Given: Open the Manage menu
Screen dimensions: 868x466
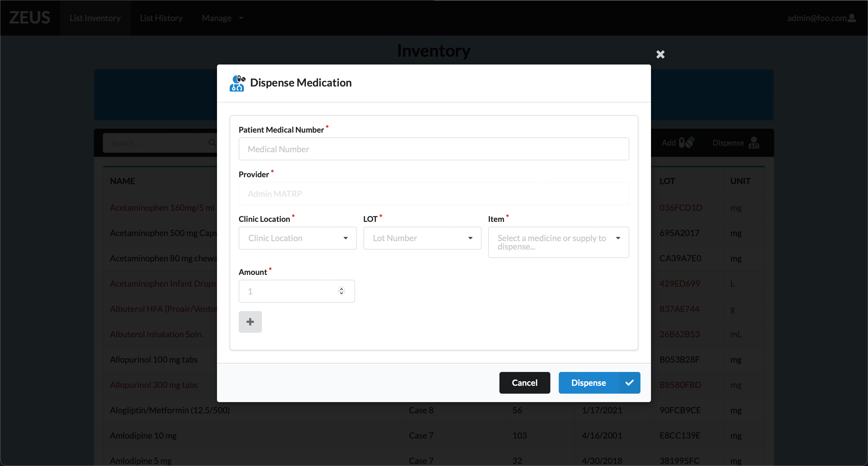Looking at the screenshot, I should [222, 18].
